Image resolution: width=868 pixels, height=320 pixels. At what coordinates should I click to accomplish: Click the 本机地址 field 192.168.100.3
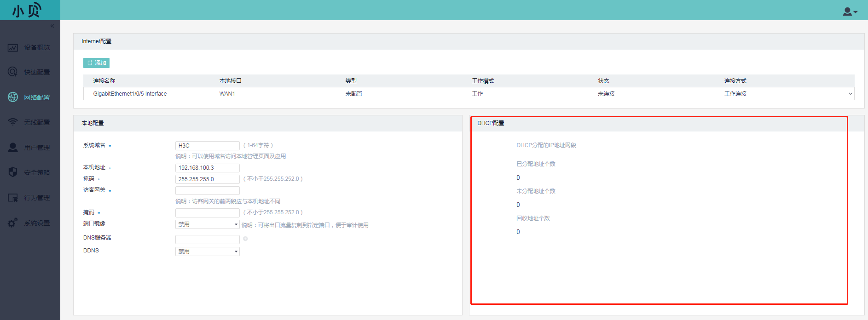pos(208,168)
